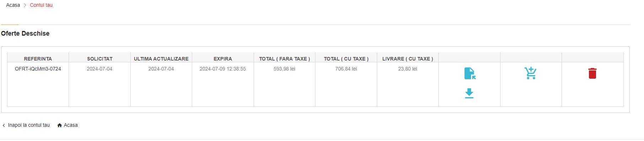Viewport: 644px width, 141px height.
Task: Click the REFERINTA column header
Action: (x=38, y=59)
